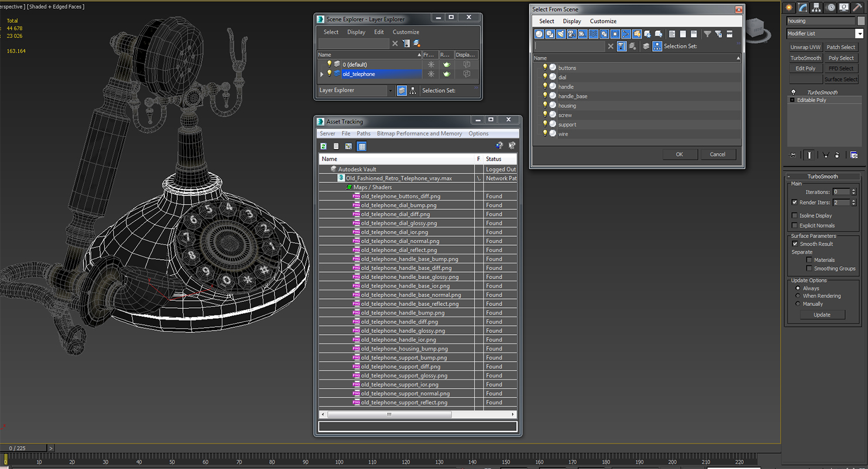Open Edit menu in Scene Explorer
868x469 pixels.
coord(379,32)
